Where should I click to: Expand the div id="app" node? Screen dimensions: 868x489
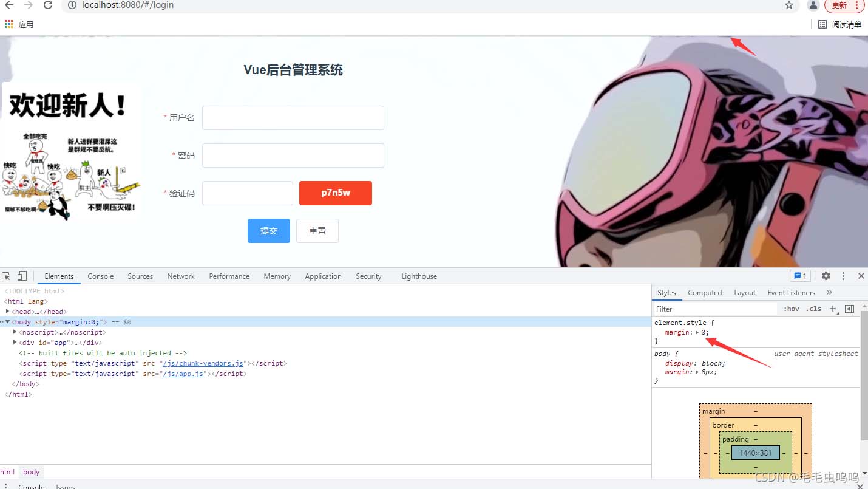pos(15,343)
